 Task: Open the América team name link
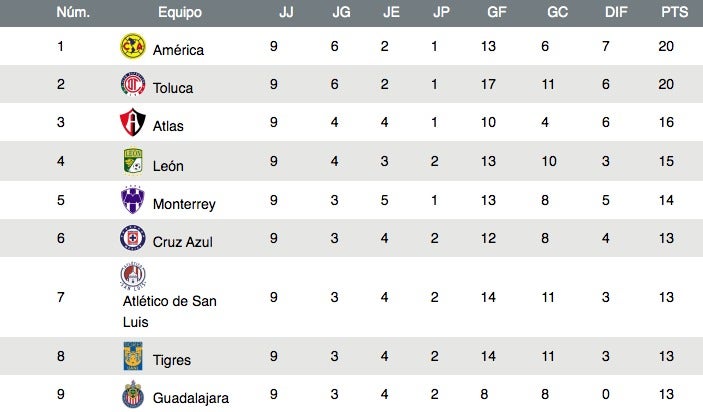(x=178, y=50)
